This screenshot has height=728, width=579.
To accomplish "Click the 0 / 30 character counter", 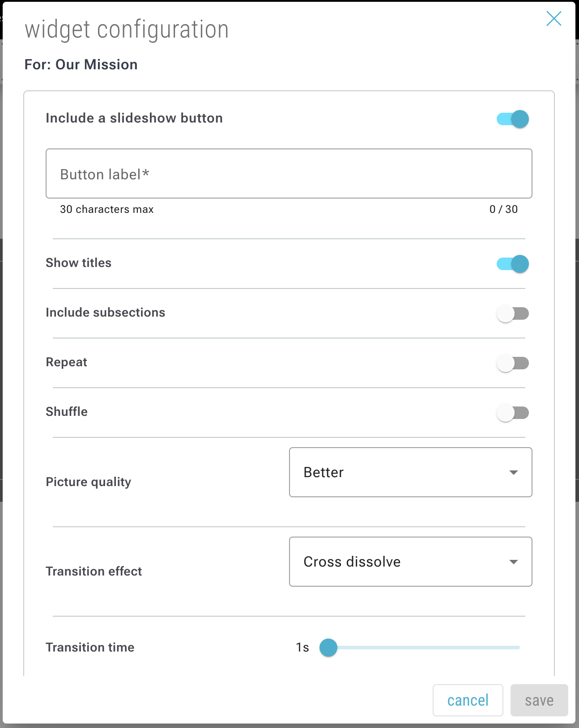I will pos(503,209).
